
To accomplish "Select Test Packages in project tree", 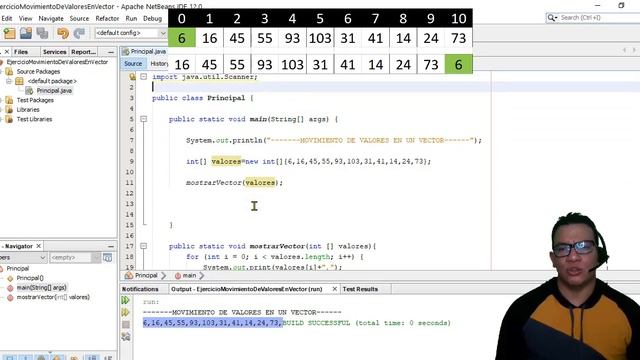I will (35, 100).
